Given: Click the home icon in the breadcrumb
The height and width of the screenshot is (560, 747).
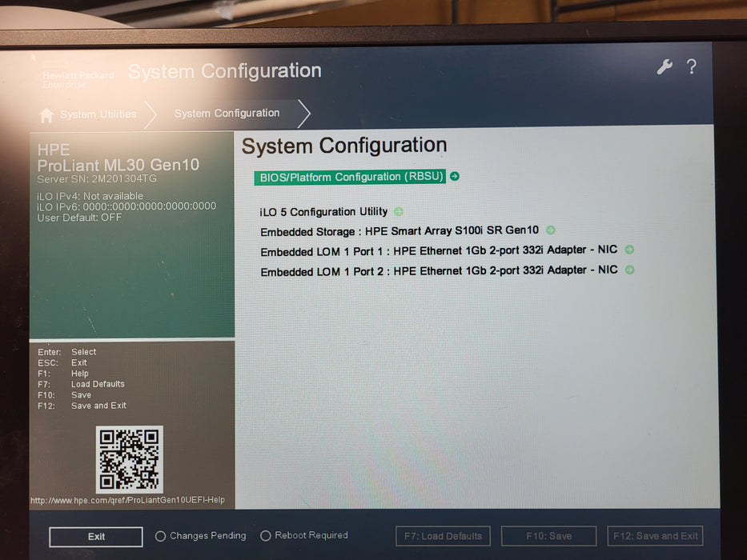Looking at the screenshot, I should point(46,114).
